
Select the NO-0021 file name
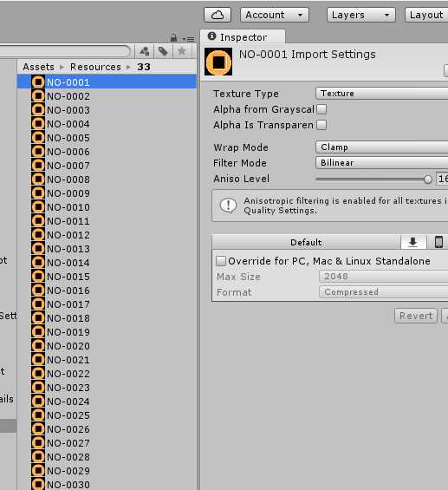pyautogui.click(x=68, y=360)
